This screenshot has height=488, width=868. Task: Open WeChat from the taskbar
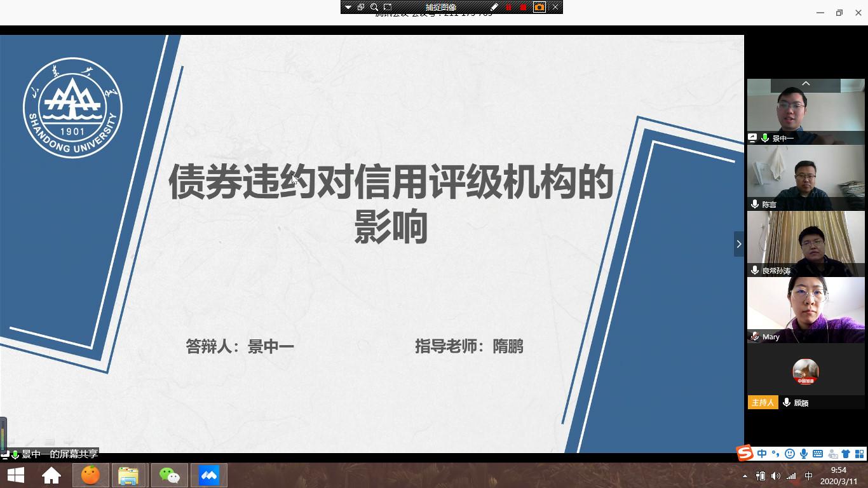point(169,475)
